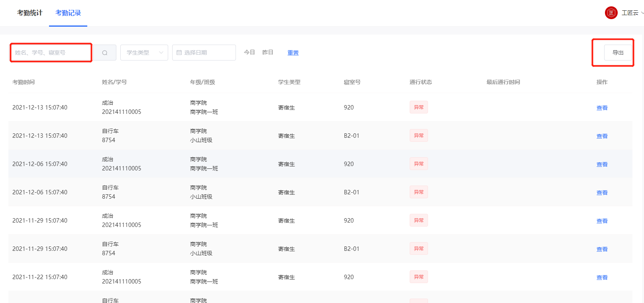Click 查看 for 成治 on 2021-11-29
Screen dimensions: 644x303
tap(602, 221)
